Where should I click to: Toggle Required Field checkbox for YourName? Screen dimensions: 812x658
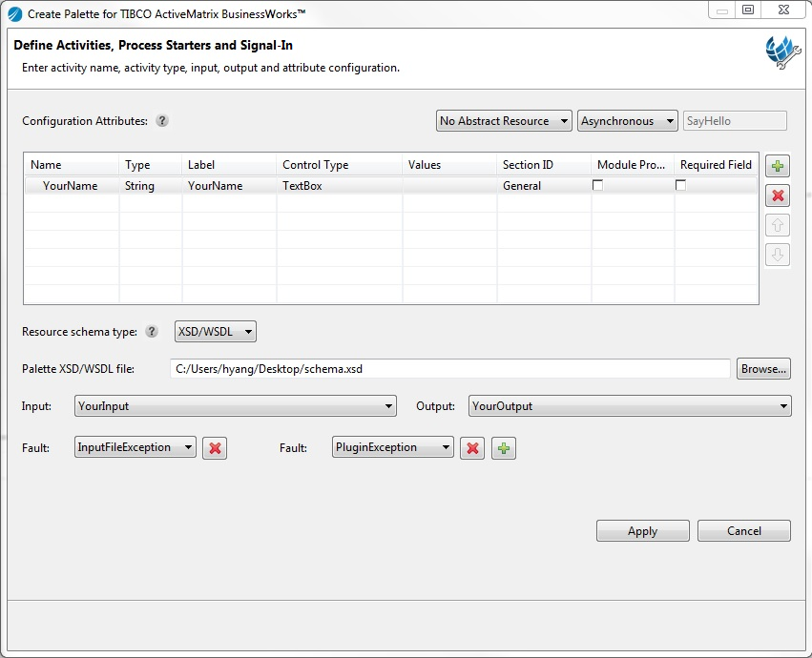tap(681, 185)
